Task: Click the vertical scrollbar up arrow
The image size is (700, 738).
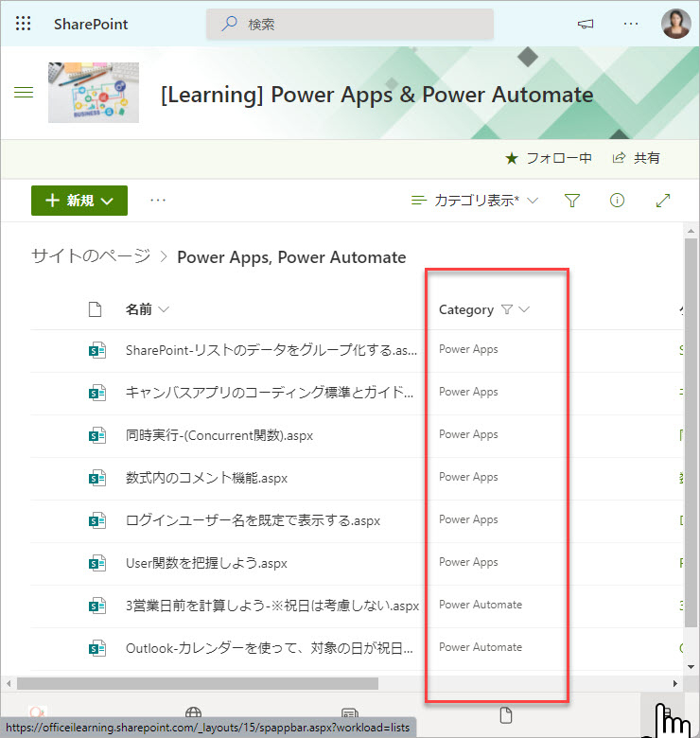Action: pos(691,231)
